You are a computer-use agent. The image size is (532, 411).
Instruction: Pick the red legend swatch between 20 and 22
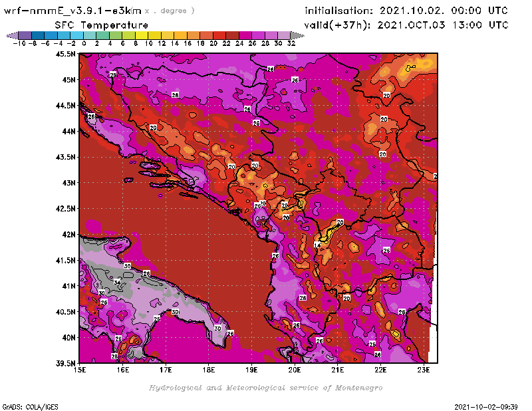(x=219, y=35)
